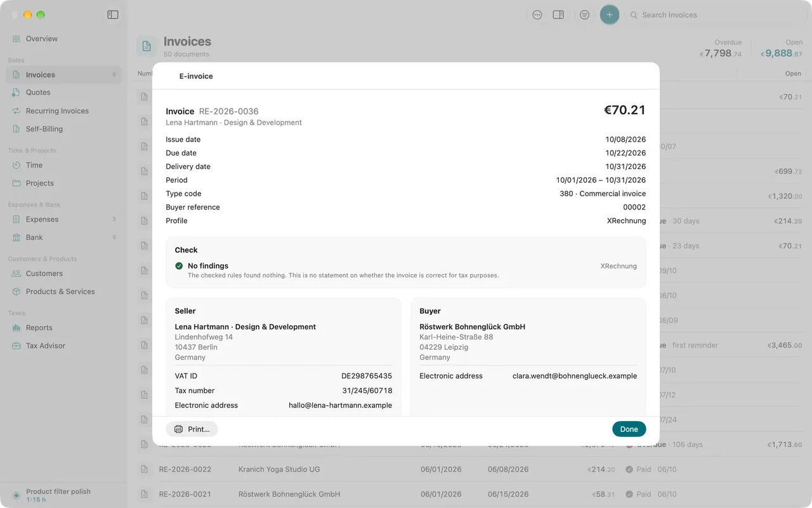Click the Open total €9,888.67

782,54
